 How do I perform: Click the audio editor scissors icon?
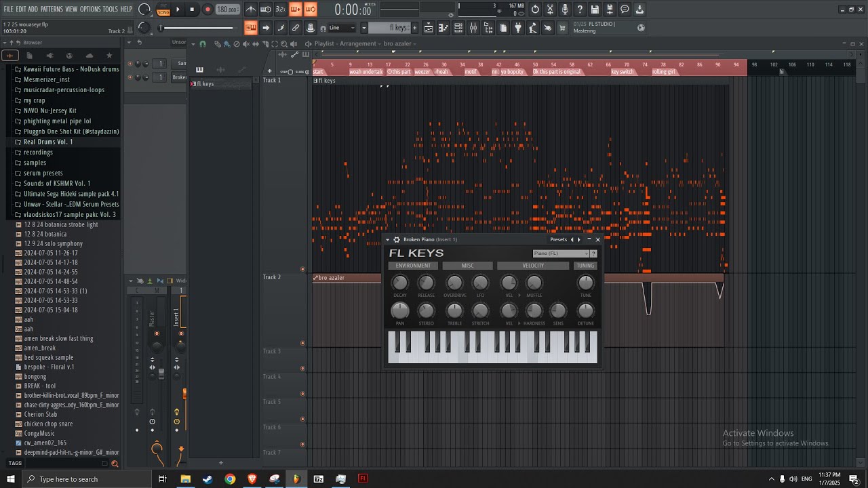[x=550, y=9]
